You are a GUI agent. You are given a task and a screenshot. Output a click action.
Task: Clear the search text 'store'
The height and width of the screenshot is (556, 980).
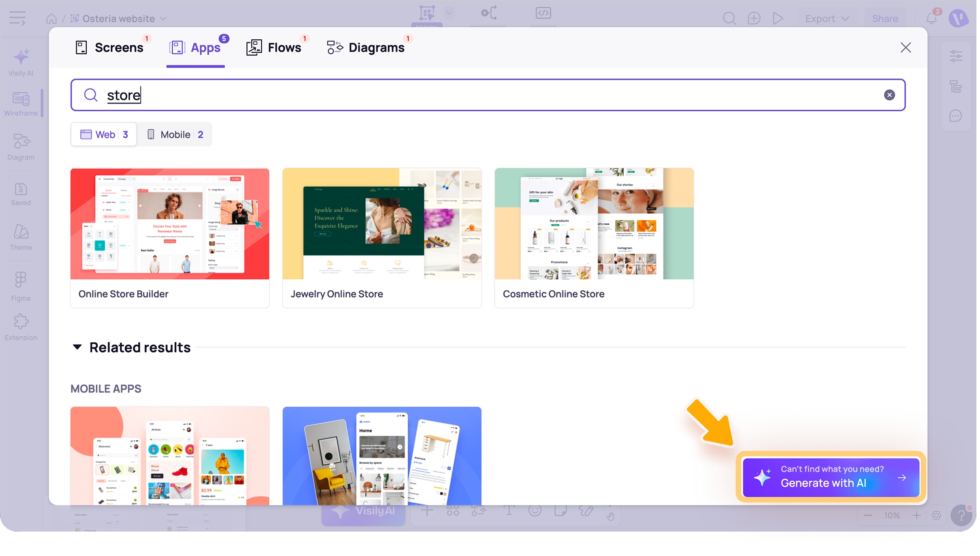(889, 95)
